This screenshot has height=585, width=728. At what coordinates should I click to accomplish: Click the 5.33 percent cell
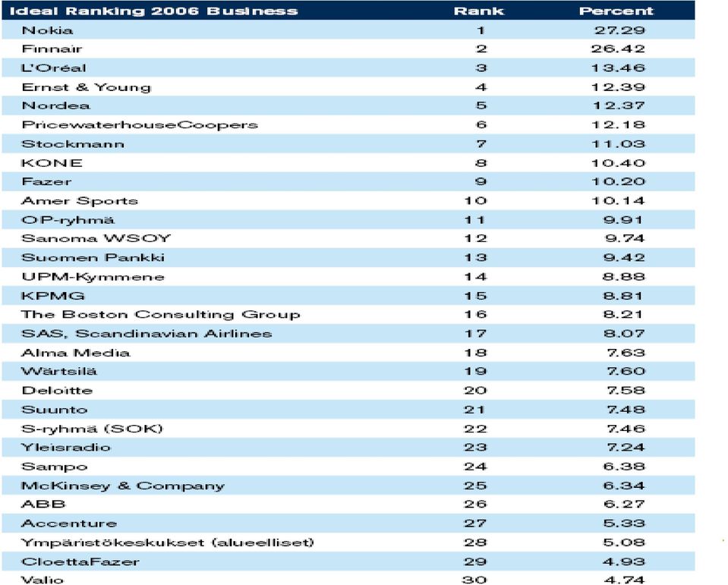tap(624, 524)
